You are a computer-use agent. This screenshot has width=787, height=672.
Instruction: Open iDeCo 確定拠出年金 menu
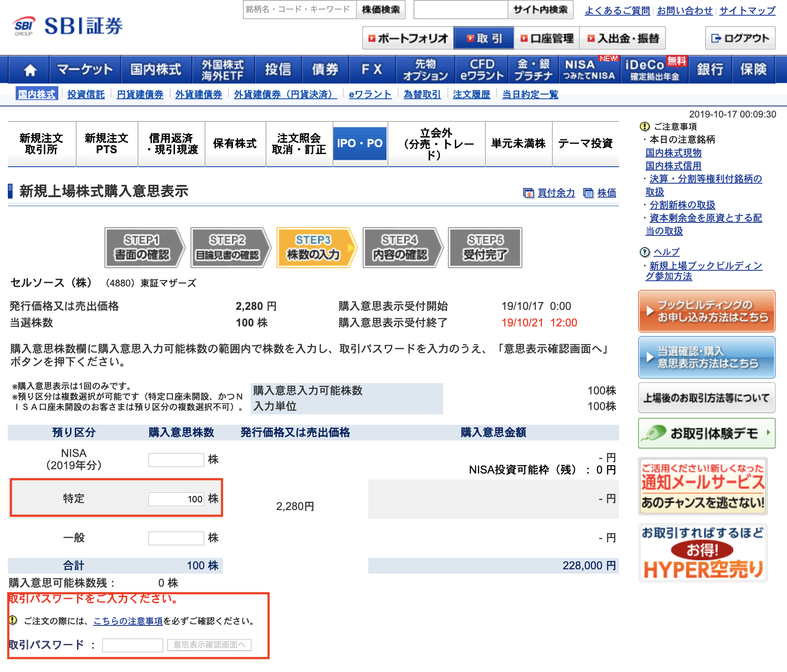[x=655, y=70]
